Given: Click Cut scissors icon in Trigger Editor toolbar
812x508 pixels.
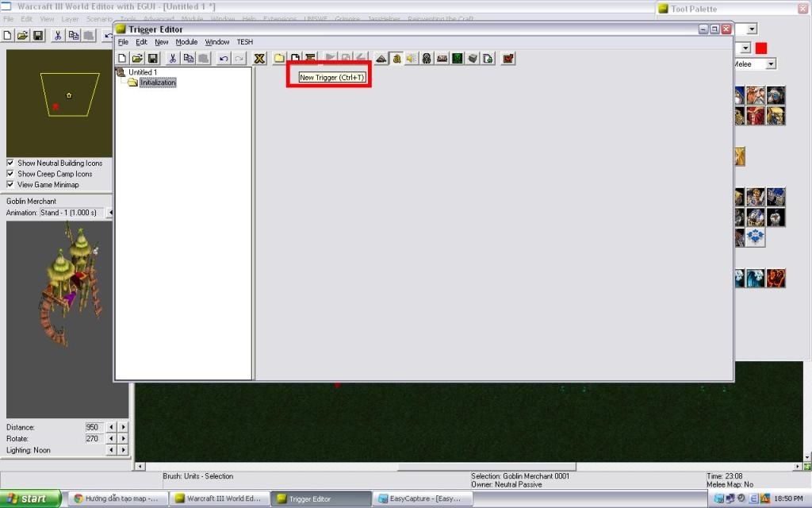Looking at the screenshot, I should [x=173, y=59].
